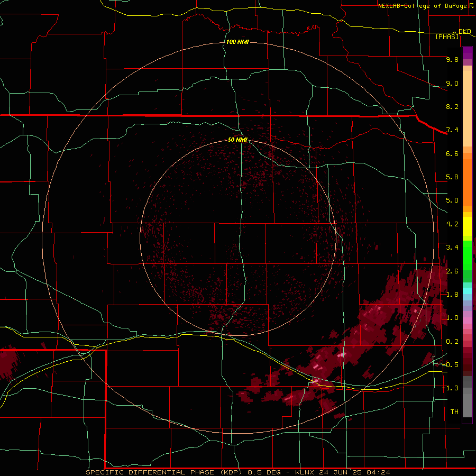
Task: Click the 6.6 scale value
Action: coord(452,153)
